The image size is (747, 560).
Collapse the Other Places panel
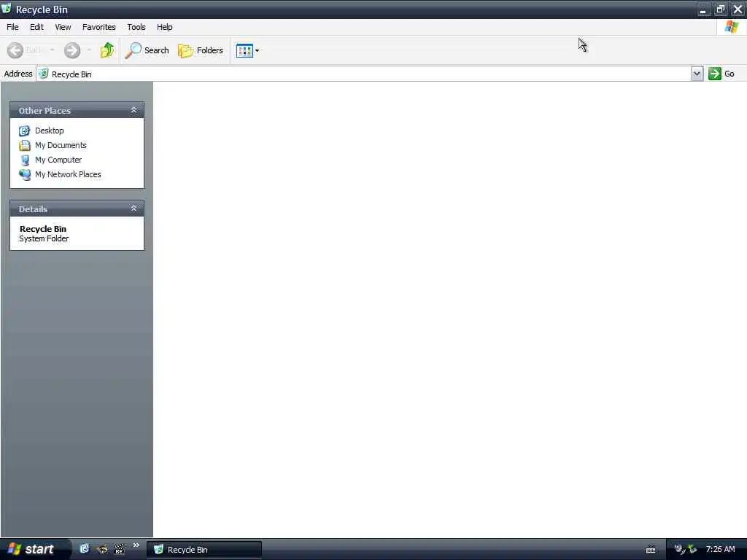134,110
